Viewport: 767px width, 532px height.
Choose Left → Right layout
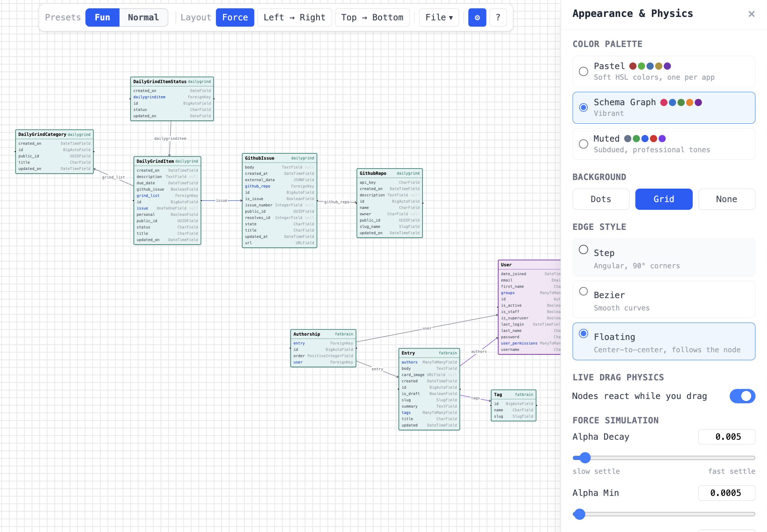pyautogui.click(x=294, y=17)
